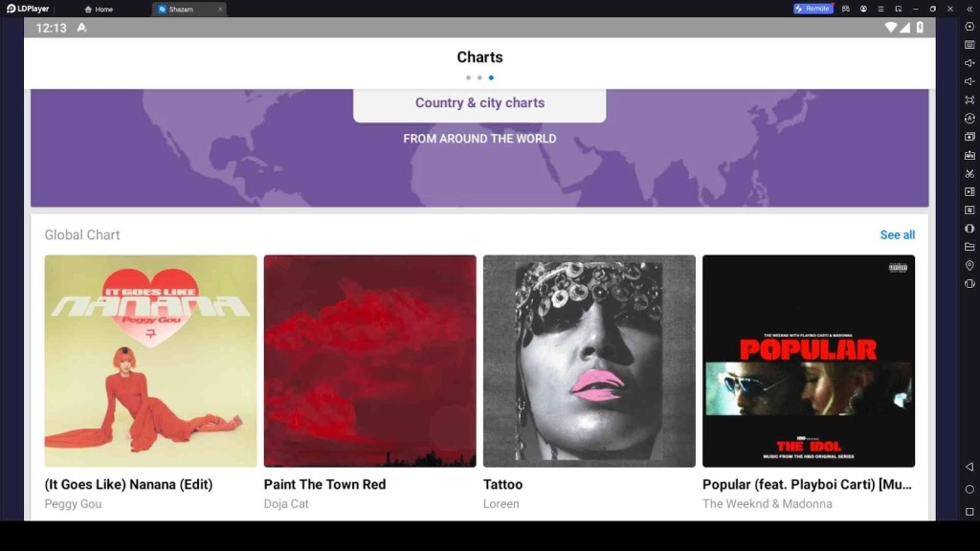This screenshot has height=551, width=980.
Task: Tap the first page indicator dot
Action: (468, 77)
